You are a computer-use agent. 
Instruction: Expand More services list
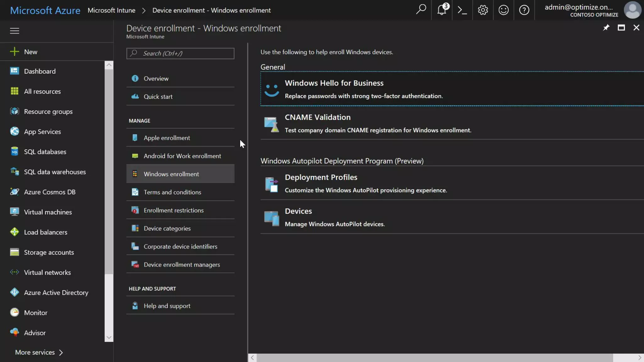[x=39, y=352]
